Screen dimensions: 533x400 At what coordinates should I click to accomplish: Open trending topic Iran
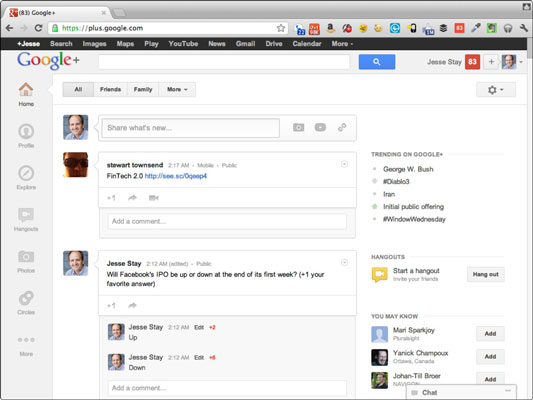[x=389, y=194]
